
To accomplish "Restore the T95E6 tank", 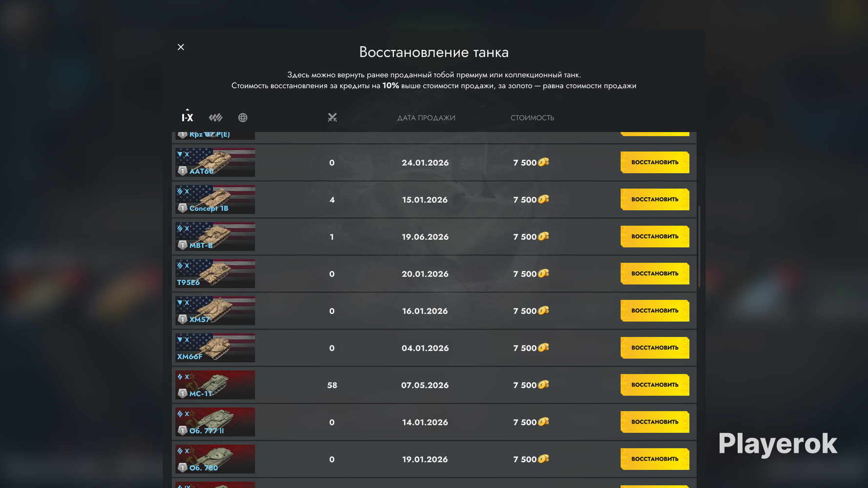I will pyautogui.click(x=655, y=274).
